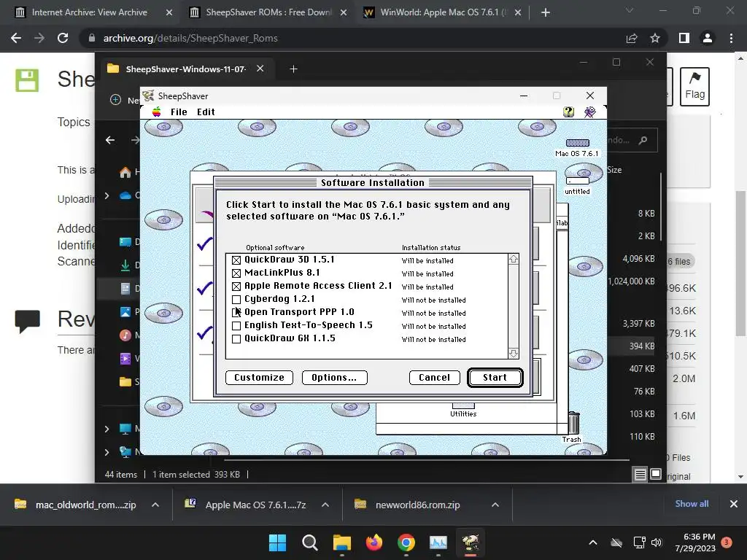Open the Apple menu in SheepShaver

[156, 112]
